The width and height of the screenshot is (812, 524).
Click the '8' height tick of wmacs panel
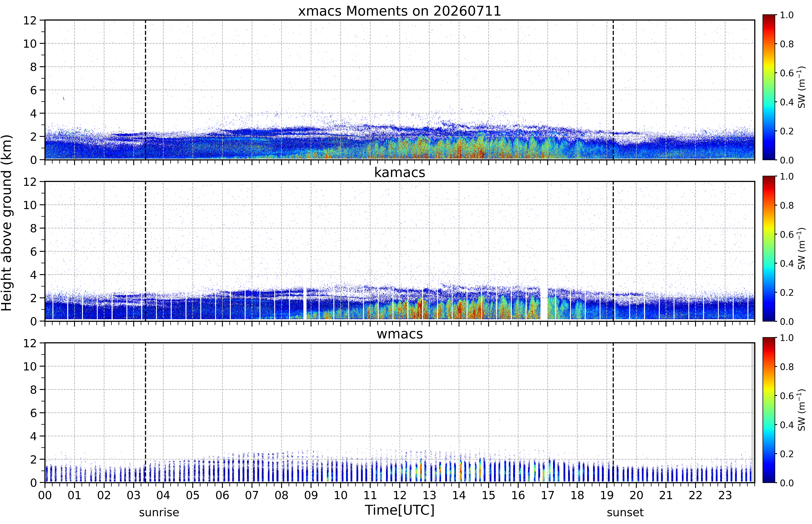[x=33, y=390]
